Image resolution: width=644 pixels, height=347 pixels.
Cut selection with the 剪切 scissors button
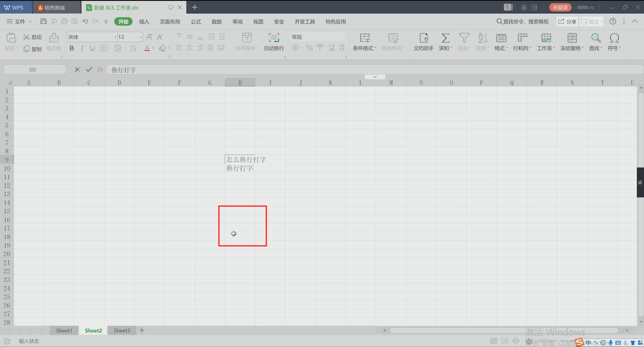click(32, 37)
